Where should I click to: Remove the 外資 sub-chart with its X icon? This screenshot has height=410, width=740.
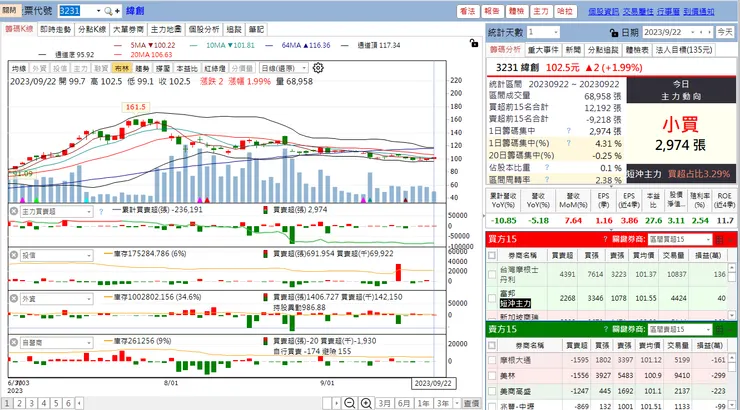(14, 299)
